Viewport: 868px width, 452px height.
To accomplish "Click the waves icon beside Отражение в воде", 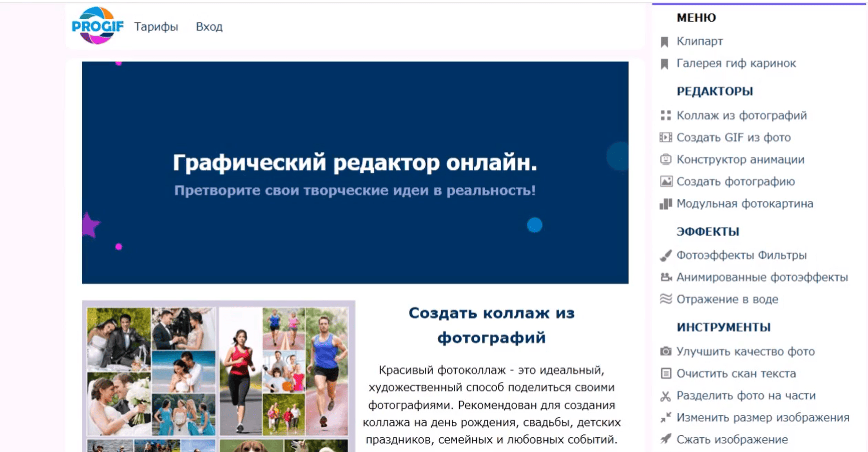I will 666,299.
